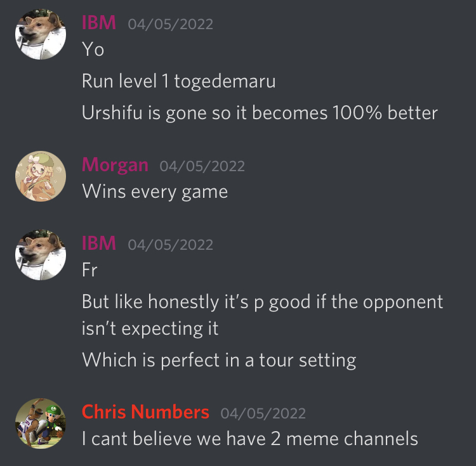The image size is (476, 466).
Task: Open IBM's dog avatar on first message
Action: [x=41, y=34]
